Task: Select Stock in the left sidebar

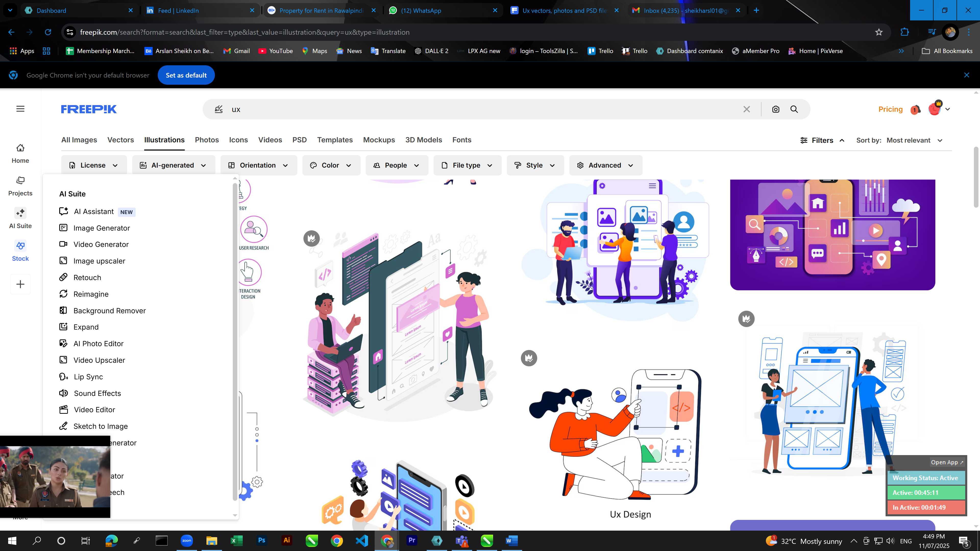Action: pos(20,251)
